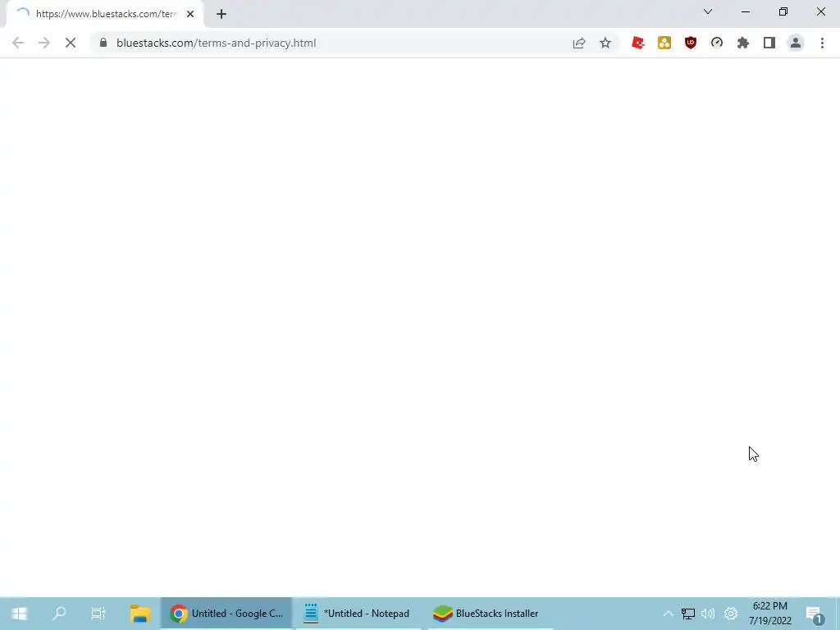The image size is (840, 630).
Task: Close the bluestacks.com tab
Action: pos(190,14)
